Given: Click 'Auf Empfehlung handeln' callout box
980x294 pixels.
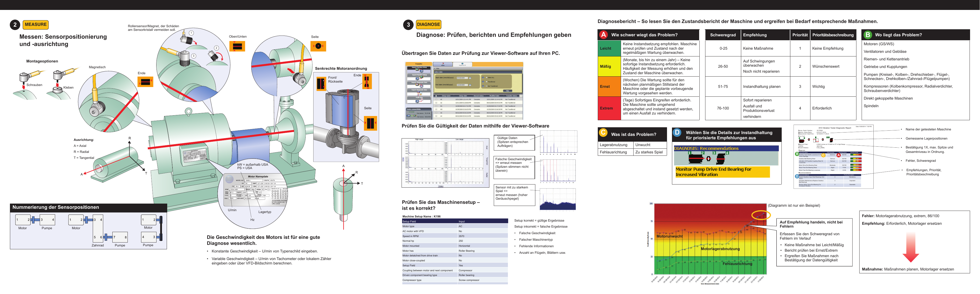Looking at the screenshot, I should click(x=814, y=242).
